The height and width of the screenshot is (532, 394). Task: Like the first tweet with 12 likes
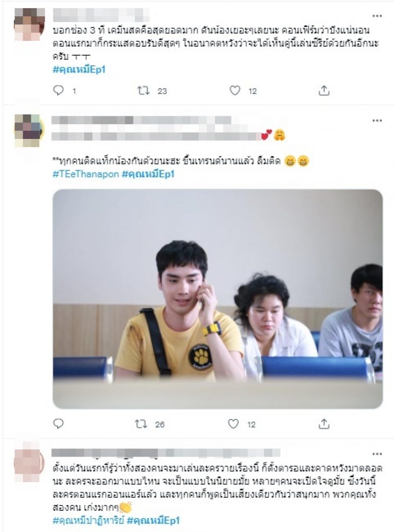(235, 91)
